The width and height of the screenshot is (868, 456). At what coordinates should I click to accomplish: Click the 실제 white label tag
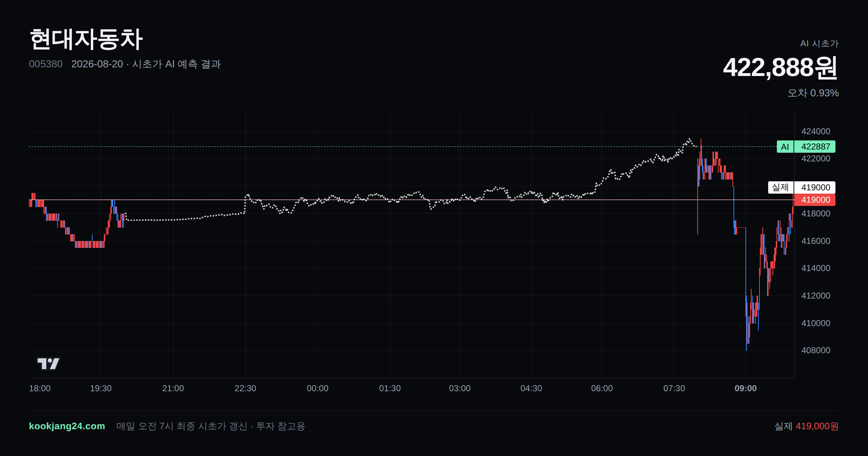[780, 187]
